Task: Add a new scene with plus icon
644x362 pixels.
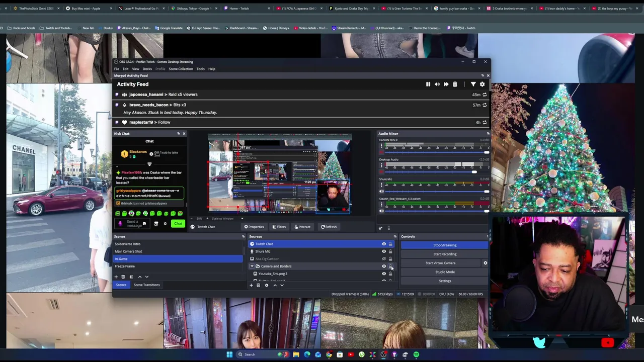Action: click(116, 277)
